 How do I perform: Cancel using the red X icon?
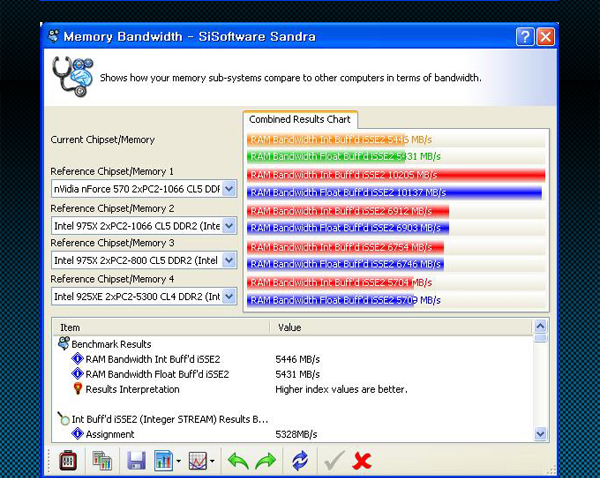tap(362, 460)
